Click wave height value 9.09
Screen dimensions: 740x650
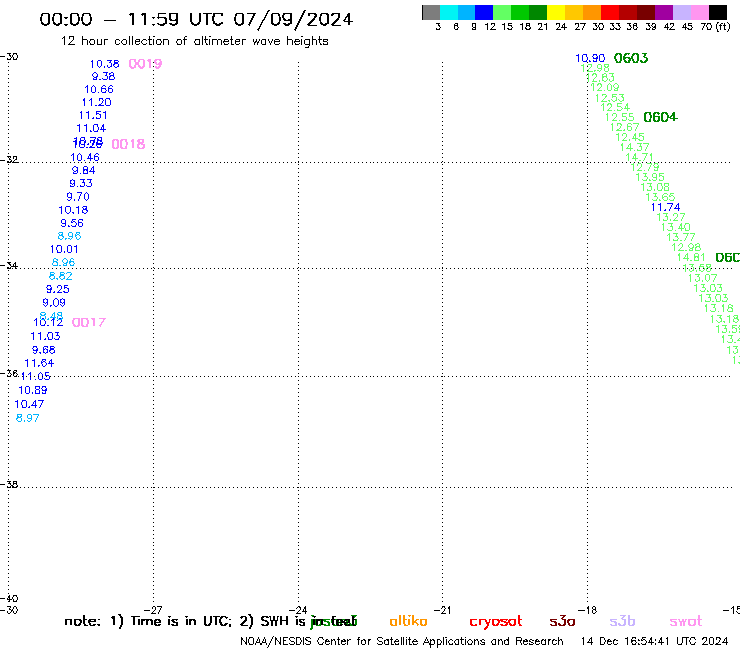point(54,303)
